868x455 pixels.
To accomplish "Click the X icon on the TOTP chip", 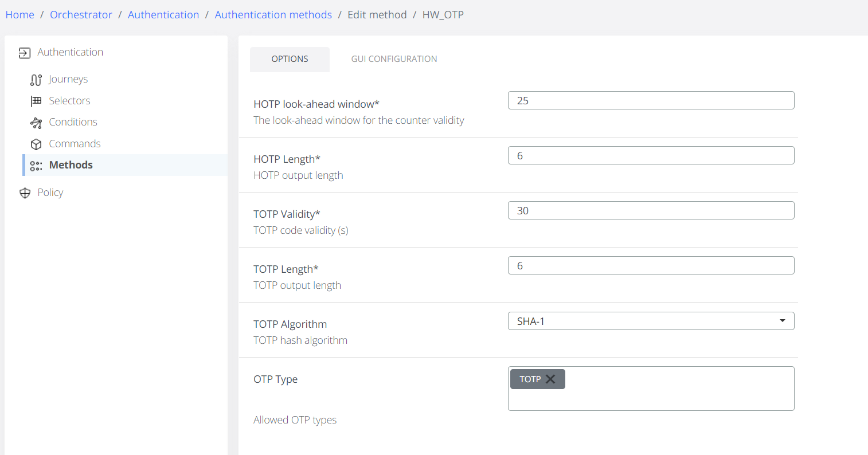I will click(550, 379).
